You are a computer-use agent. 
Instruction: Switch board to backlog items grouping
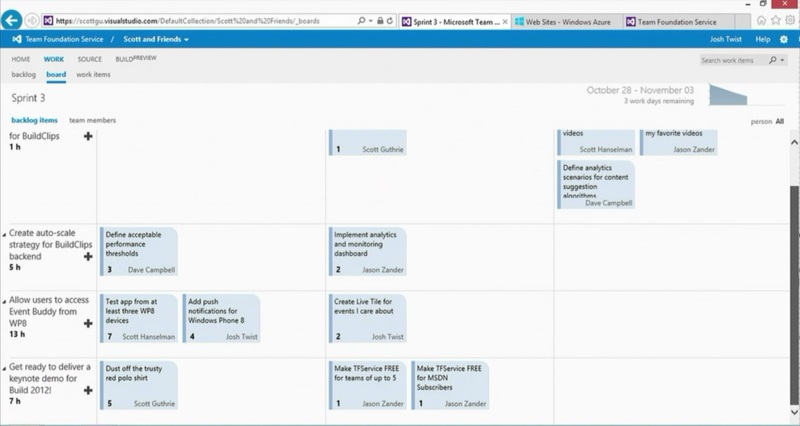[x=34, y=120]
